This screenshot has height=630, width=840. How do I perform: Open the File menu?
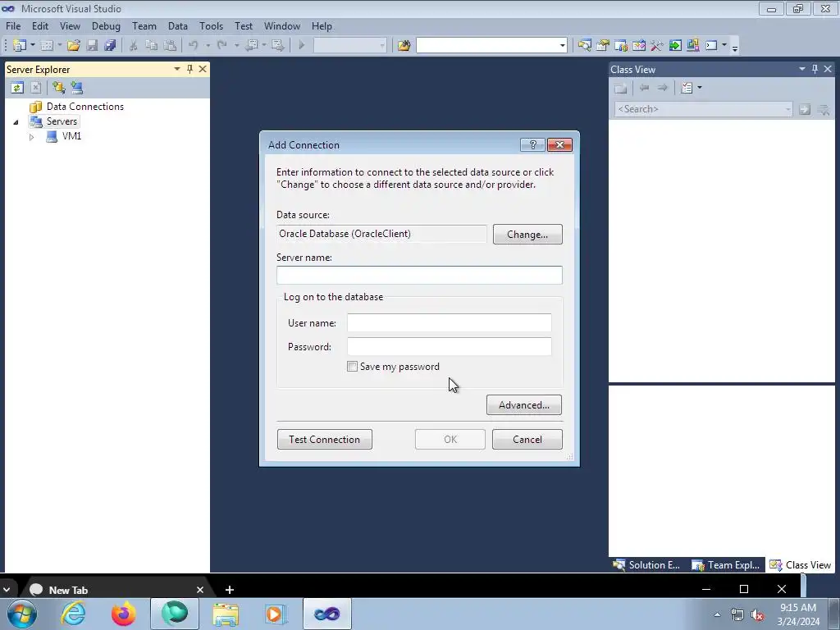13,25
